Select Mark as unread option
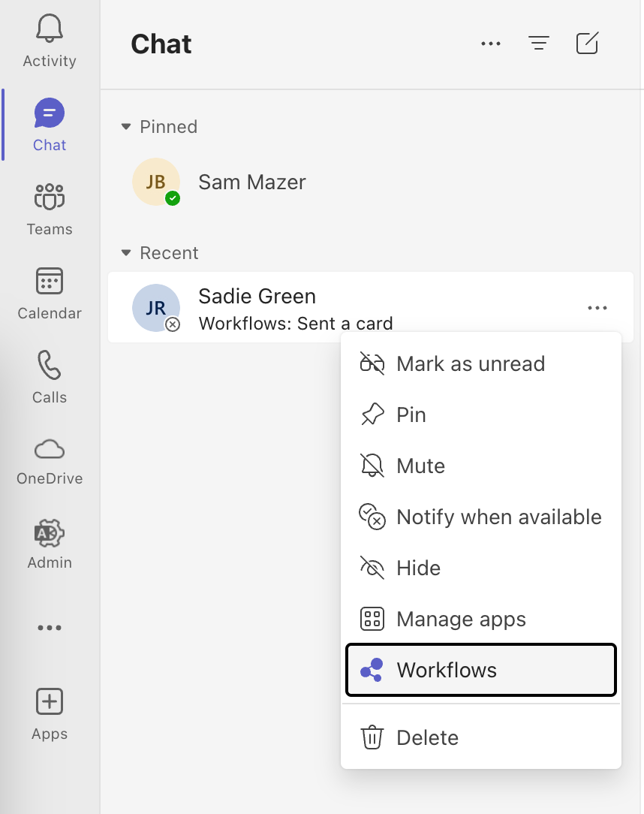644x814 pixels. 470,364
